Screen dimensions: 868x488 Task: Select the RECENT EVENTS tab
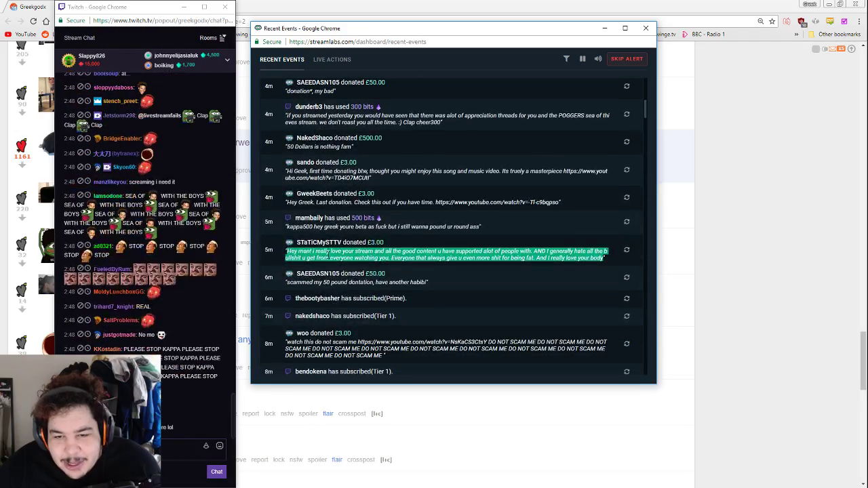[x=282, y=60]
